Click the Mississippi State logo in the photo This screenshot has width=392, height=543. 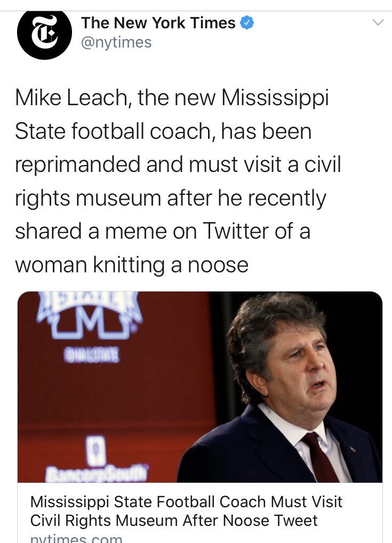click(x=89, y=315)
